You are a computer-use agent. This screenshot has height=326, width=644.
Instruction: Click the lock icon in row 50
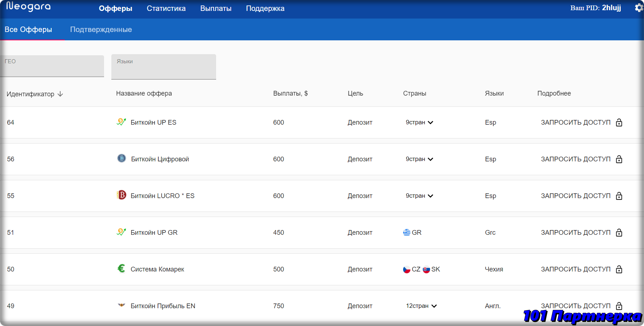619,269
